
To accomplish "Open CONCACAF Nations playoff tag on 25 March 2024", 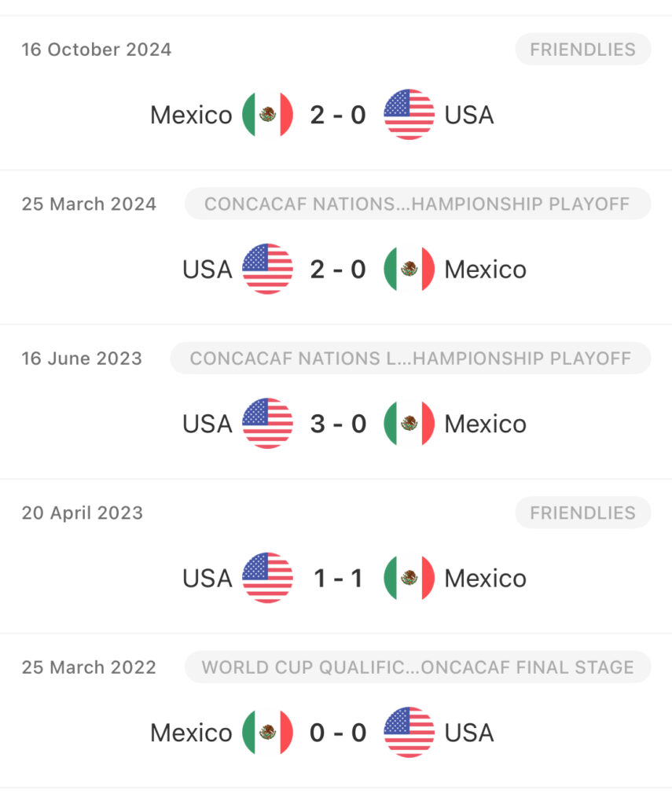I will pos(418,204).
